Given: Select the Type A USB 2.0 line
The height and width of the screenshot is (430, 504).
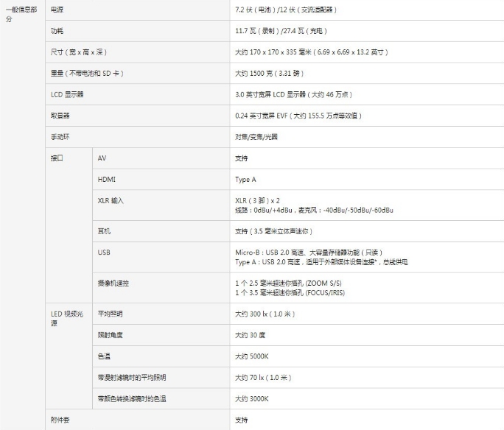Looking at the screenshot, I should [321, 262].
